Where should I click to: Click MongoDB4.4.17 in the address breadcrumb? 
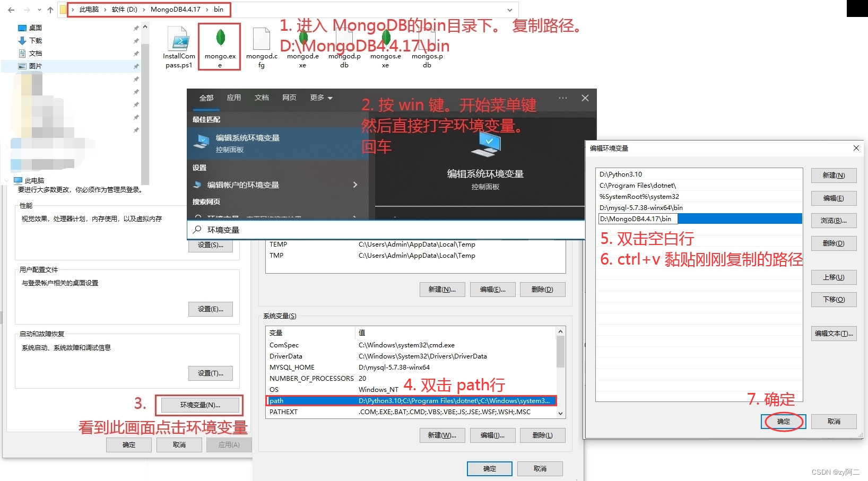click(176, 10)
